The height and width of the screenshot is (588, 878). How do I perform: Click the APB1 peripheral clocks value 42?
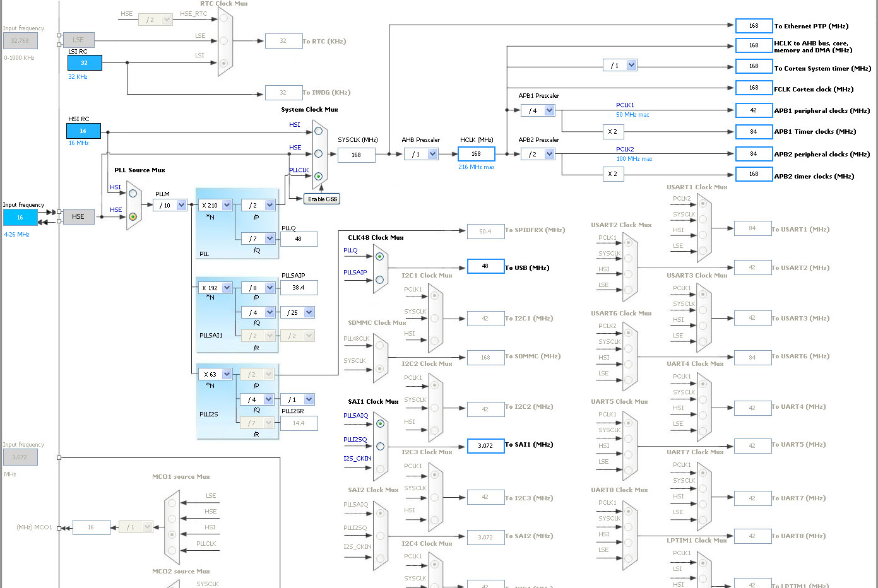(754, 110)
